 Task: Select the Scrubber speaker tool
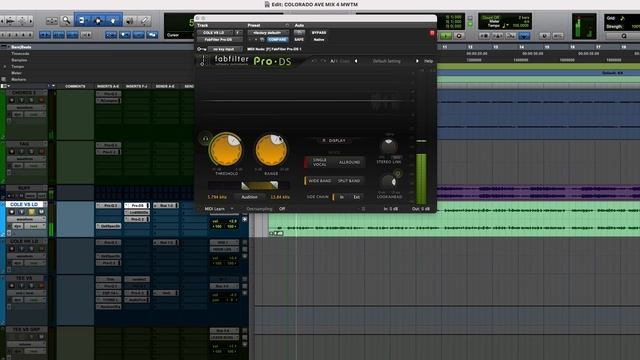point(130,20)
